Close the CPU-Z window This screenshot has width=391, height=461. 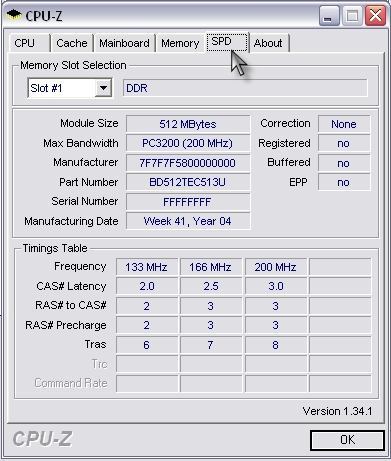tap(376, 16)
